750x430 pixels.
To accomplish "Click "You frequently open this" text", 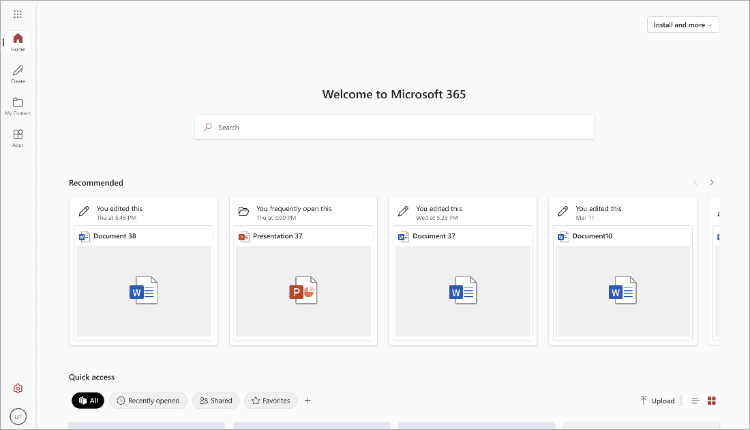I will pos(294,209).
